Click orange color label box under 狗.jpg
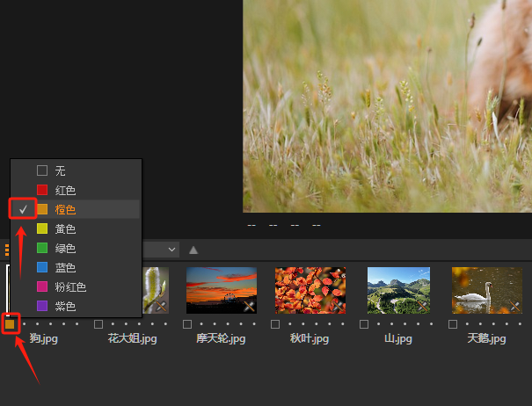Image resolution: width=532 pixels, height=406 pixels. [10, 324]
